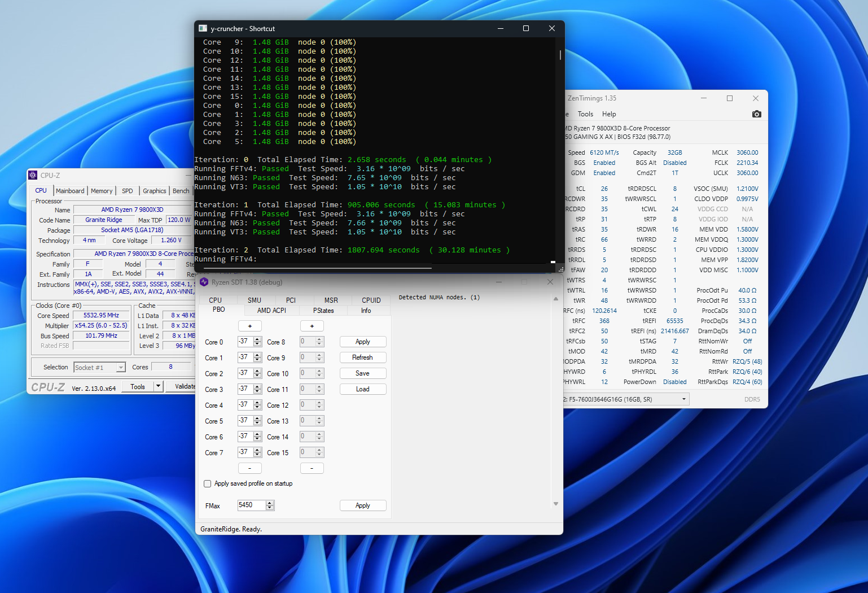Click the Ryzen SDT app icon in title bar

(x=204, y=282)
